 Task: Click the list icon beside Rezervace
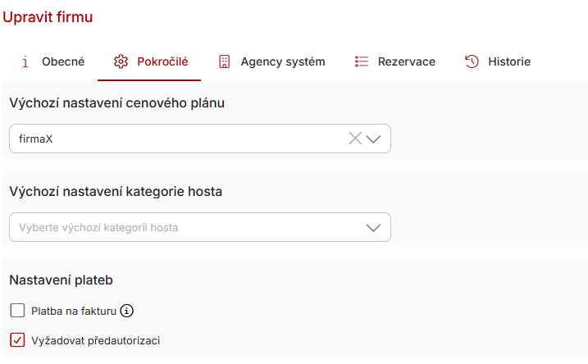coord(362,61)
